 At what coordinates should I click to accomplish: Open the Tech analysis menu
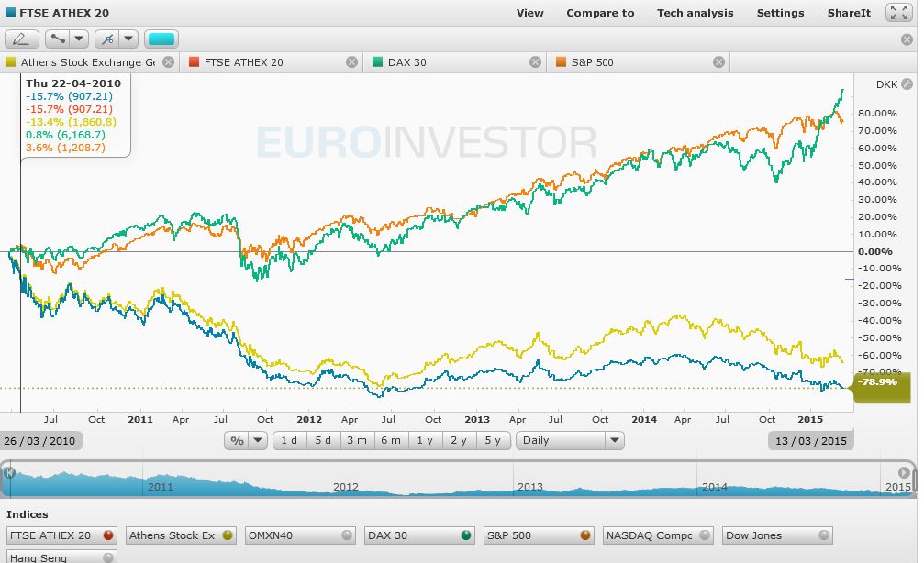pyautogui.click(x=696, y=13)
